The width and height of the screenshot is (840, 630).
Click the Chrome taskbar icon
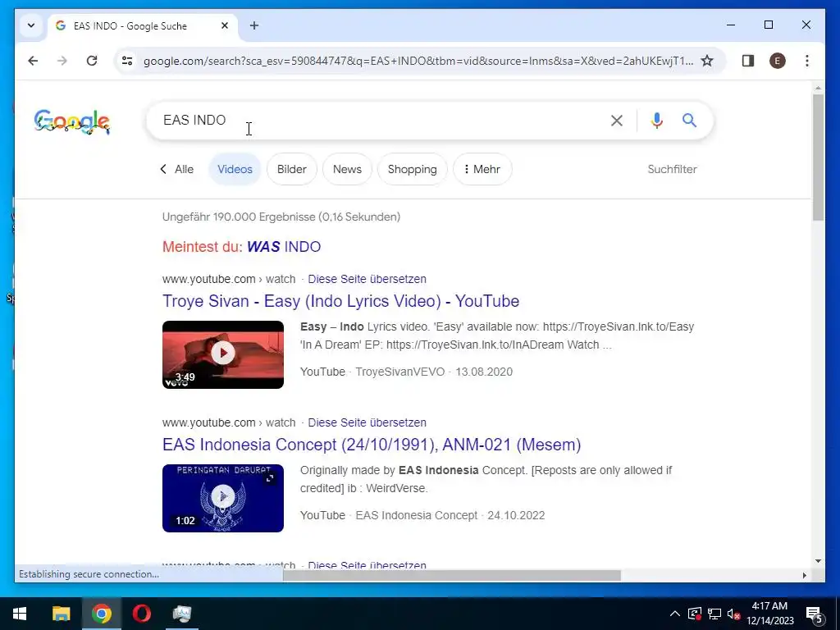101,614
